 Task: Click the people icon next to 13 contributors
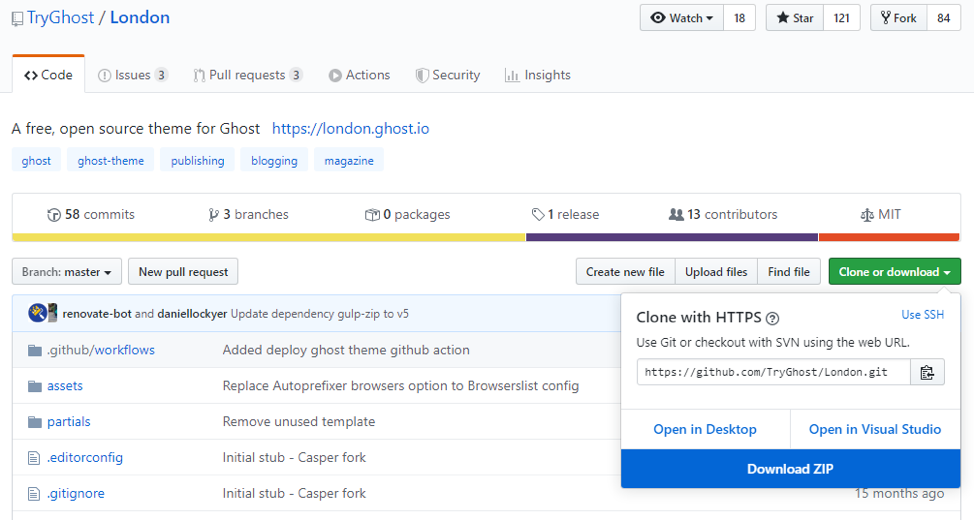[676, 214]
